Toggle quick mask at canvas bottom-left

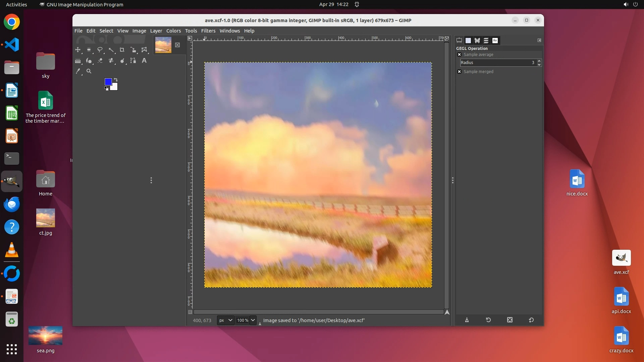tap(190, 312)
